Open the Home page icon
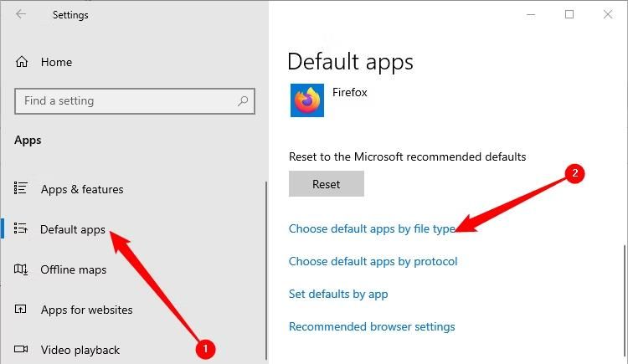 pyautogui.click(x=22, y=62)
